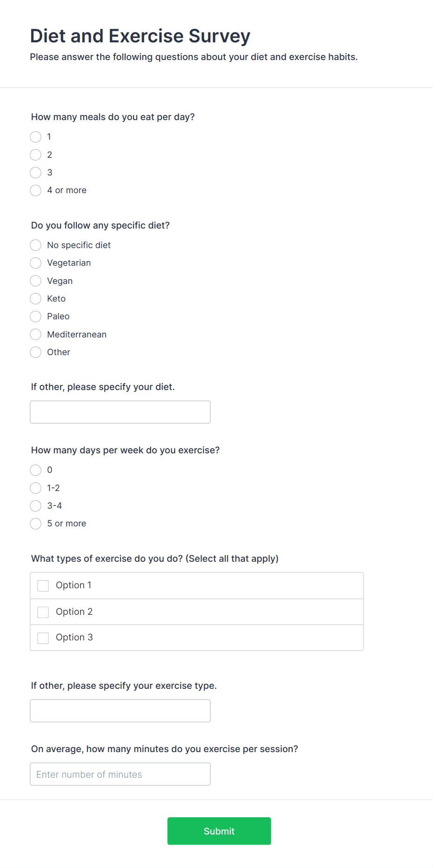This screenshot has width=433, height=868.
Task: Select Other diet radio button
Action: [36, 352]
